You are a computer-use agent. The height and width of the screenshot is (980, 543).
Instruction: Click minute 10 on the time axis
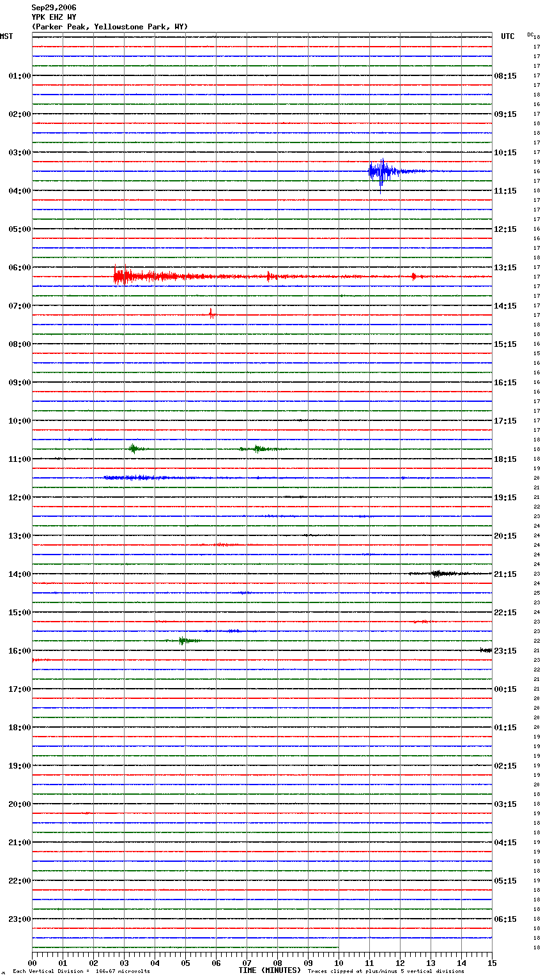(339, 963)
